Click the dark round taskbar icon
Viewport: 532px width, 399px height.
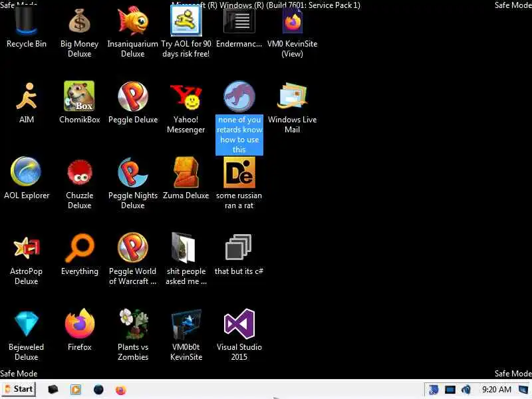(98, 390)
